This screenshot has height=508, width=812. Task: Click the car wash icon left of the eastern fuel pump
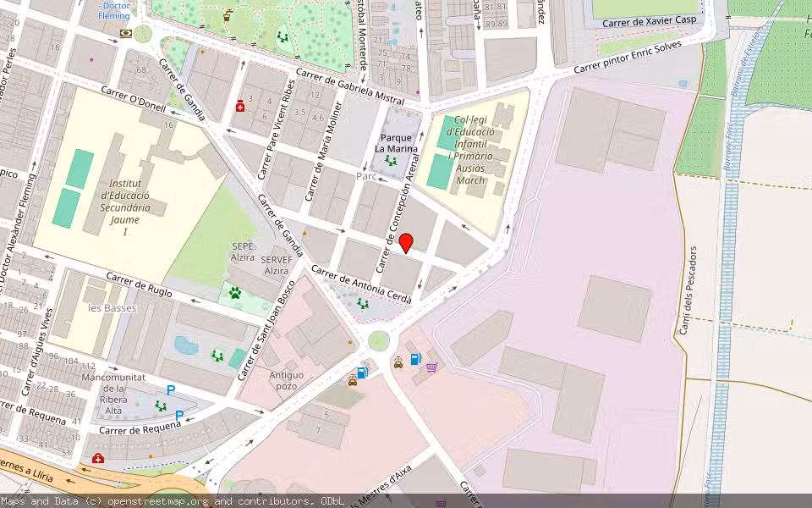398,362
